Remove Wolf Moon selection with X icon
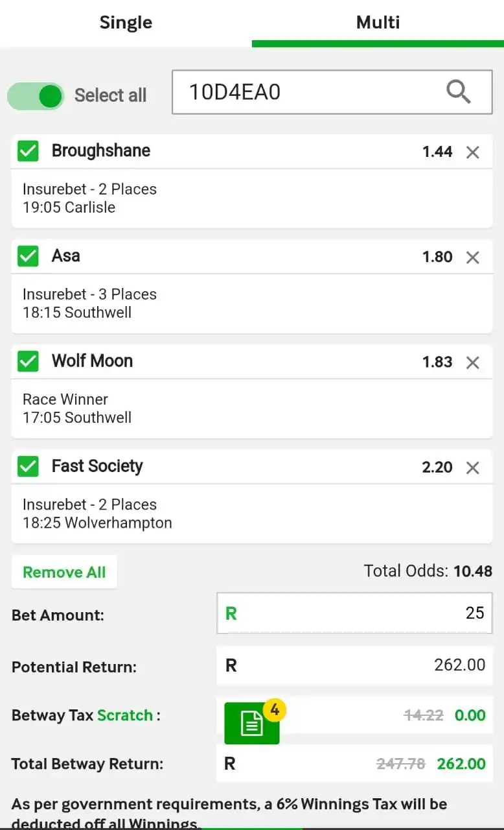504x830 pixels. click(x=473, y=362)
